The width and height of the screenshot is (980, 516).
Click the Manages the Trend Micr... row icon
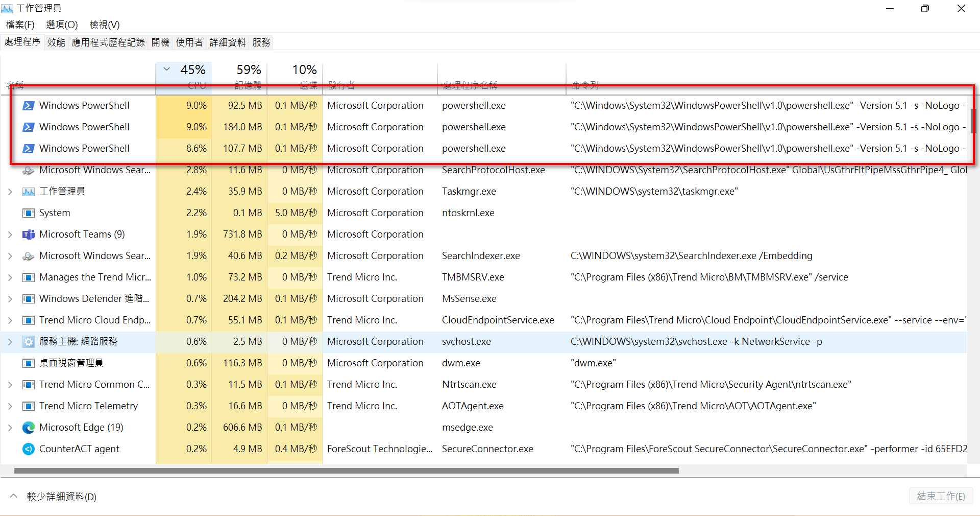tap(29, 277)
